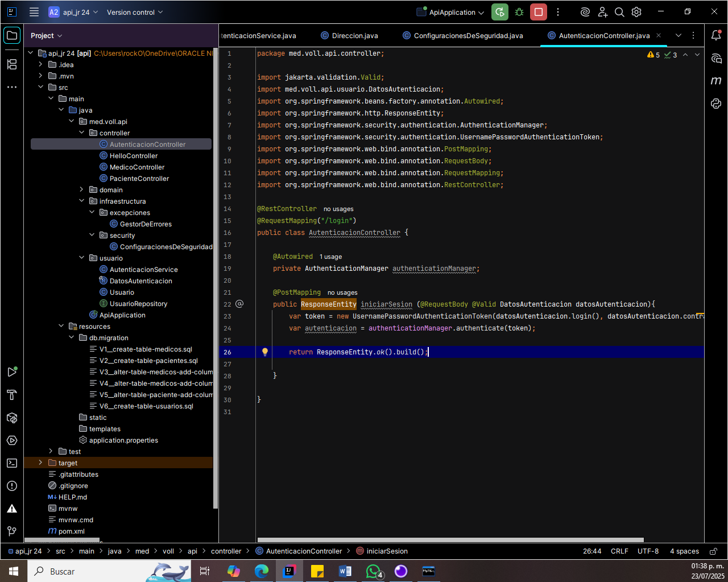Open the Project tool window icon
Viewport: 728px width, 582px height.
coord(12,35)
